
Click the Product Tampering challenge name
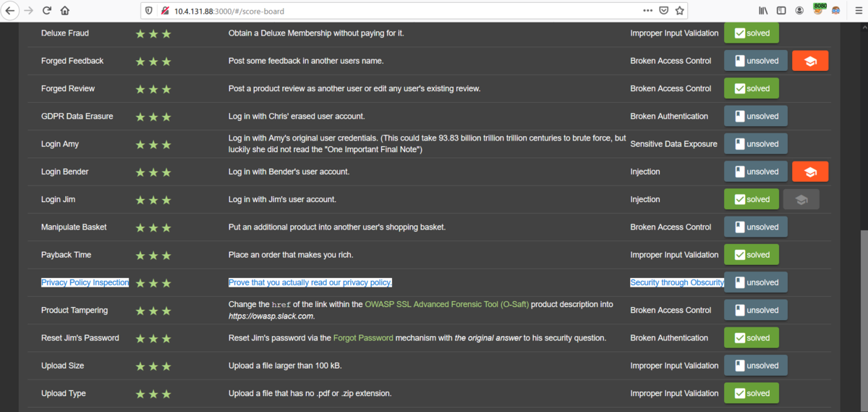click(x=75, y=310)
